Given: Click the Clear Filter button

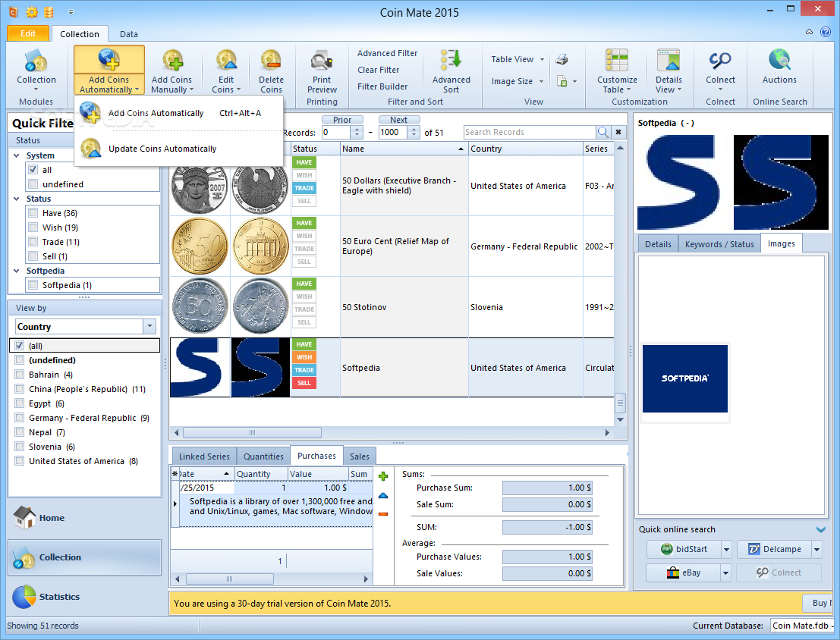Looking at the screenshot, I should (x=378, y=70).
